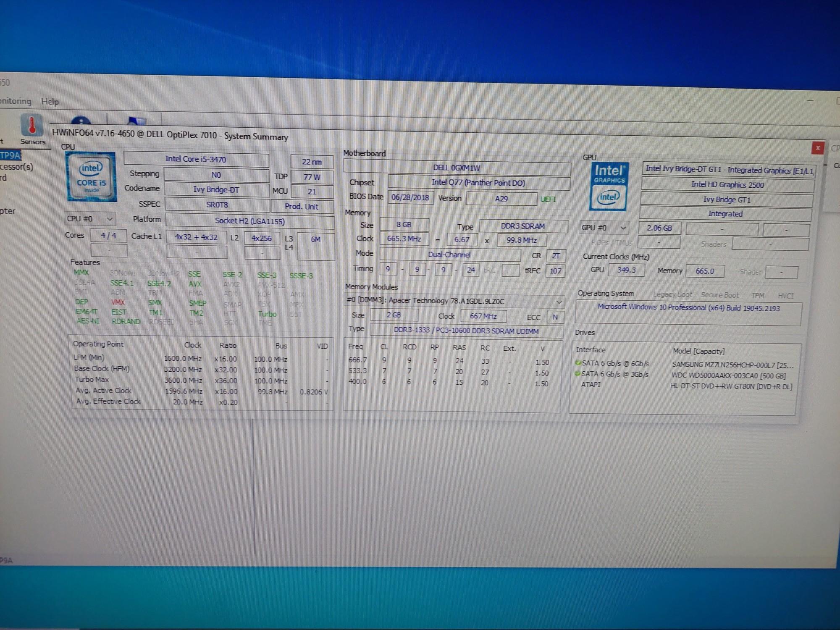Image resolution: width=840 pixels, height=630 pixels.
Task: Open the Help menu
Action: click(50, 102)
